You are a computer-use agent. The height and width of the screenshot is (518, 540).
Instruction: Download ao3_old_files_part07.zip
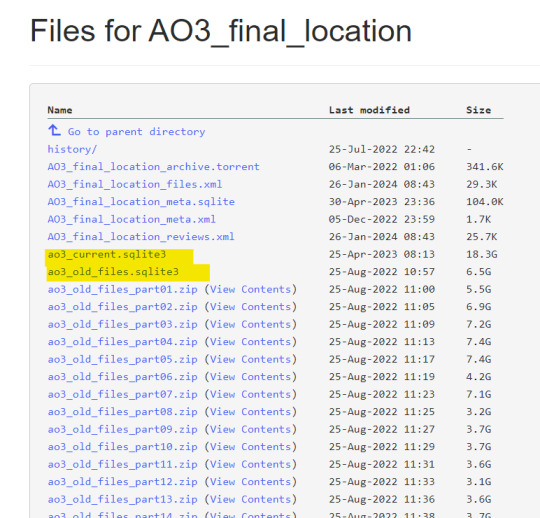(123, 394)
